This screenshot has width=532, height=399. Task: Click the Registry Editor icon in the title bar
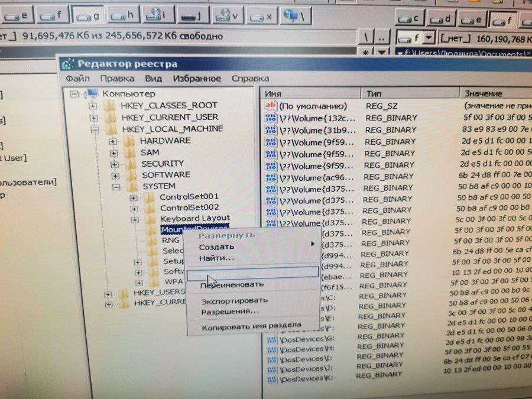(69, 64)
